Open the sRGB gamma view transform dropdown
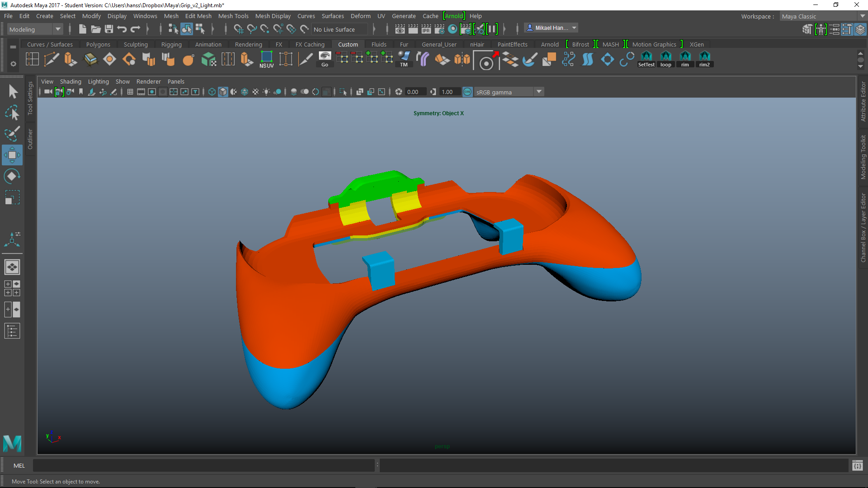 509,92
